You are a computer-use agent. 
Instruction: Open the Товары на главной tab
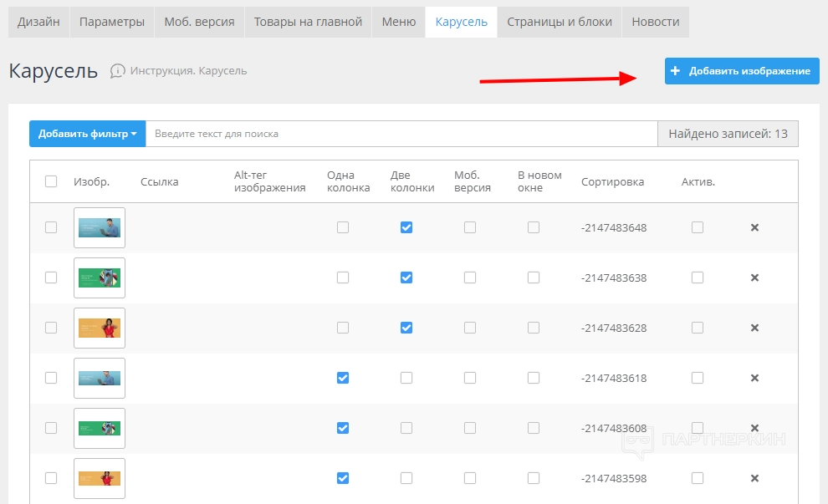coord(308,22)
